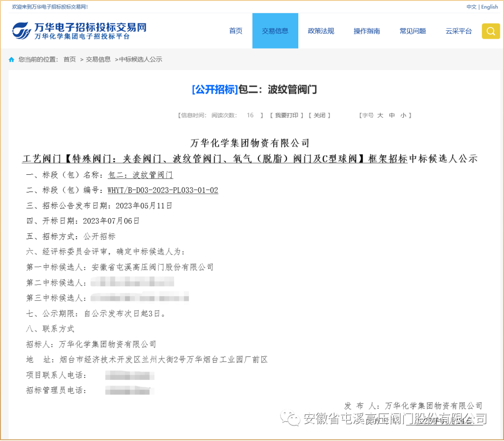This screenshot has width=504, height=441.
Task: Click the 招标方式：公开招标 line
Action: pos(71,236)
